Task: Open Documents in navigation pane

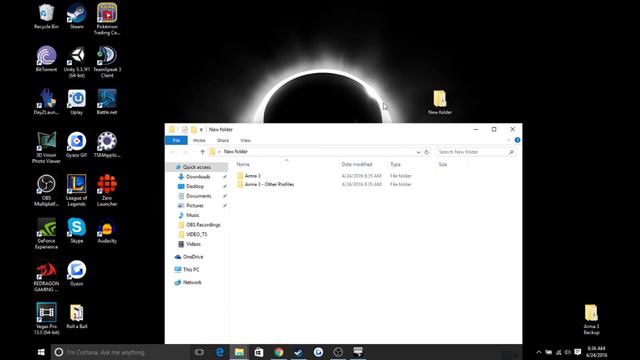Action: pyautogui.click(x=198, y=196)
